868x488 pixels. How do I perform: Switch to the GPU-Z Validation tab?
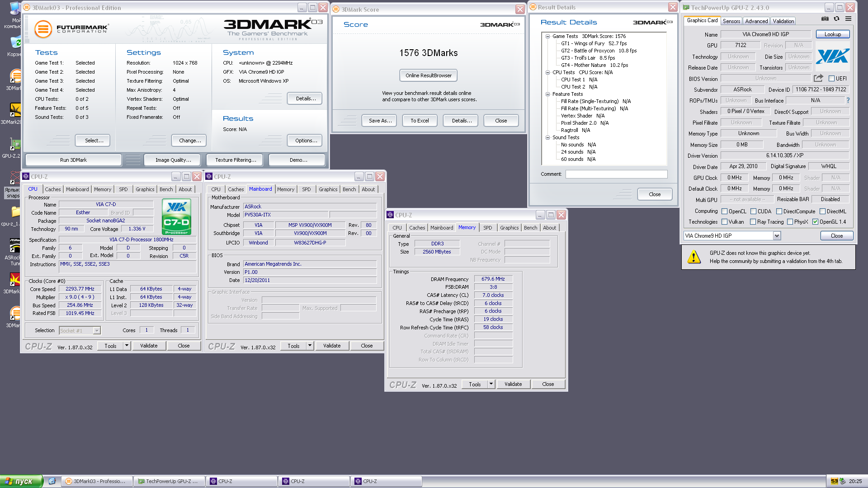point(783,21)
